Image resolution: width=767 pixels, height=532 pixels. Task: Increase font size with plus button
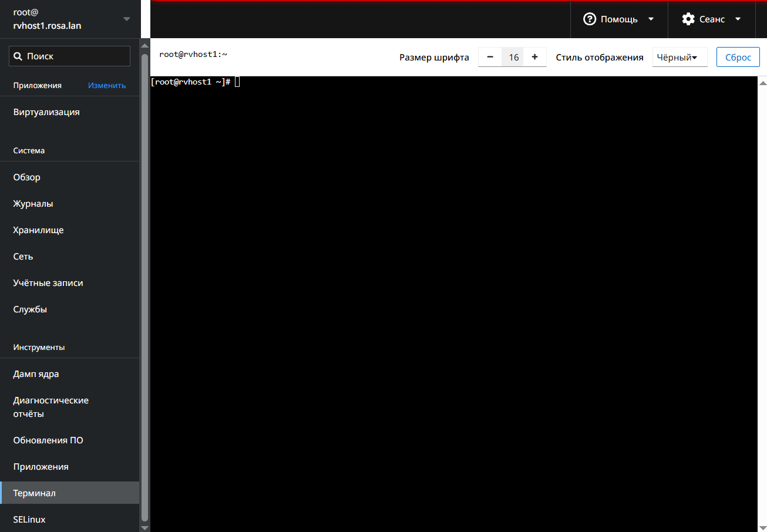click(534, 57)
